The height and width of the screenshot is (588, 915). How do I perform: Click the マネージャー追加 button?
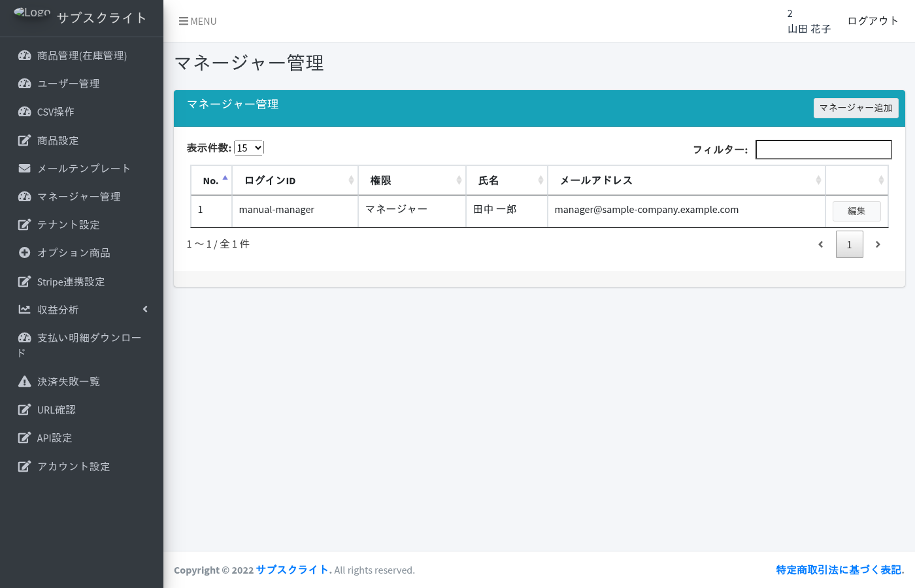click(856, 108)
